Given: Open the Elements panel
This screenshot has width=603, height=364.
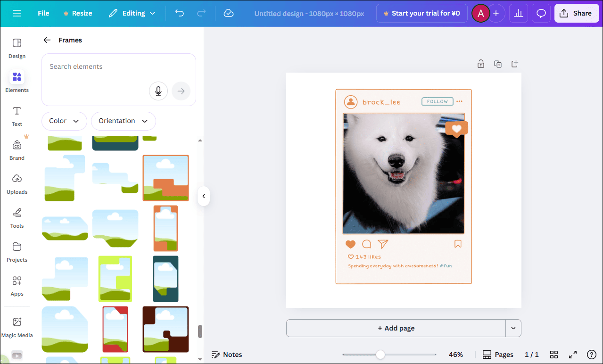Looking at the screenshot, I should 17,81.
